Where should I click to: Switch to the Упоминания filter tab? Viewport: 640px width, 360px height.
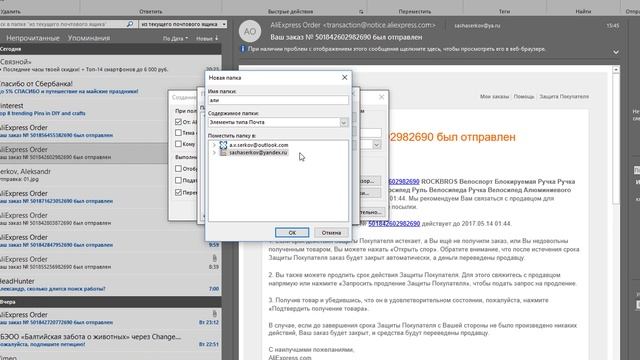(x=89, y=38)
